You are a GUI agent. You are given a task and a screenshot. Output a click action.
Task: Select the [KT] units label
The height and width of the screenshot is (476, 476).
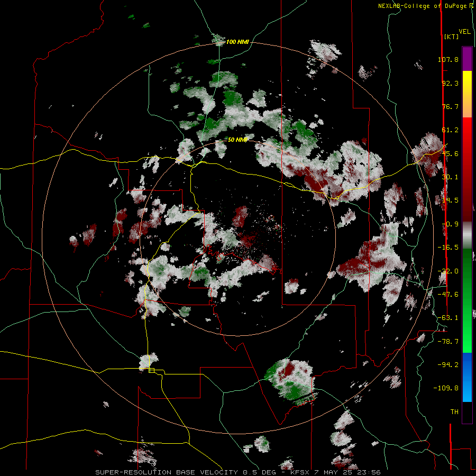(452, 36)
